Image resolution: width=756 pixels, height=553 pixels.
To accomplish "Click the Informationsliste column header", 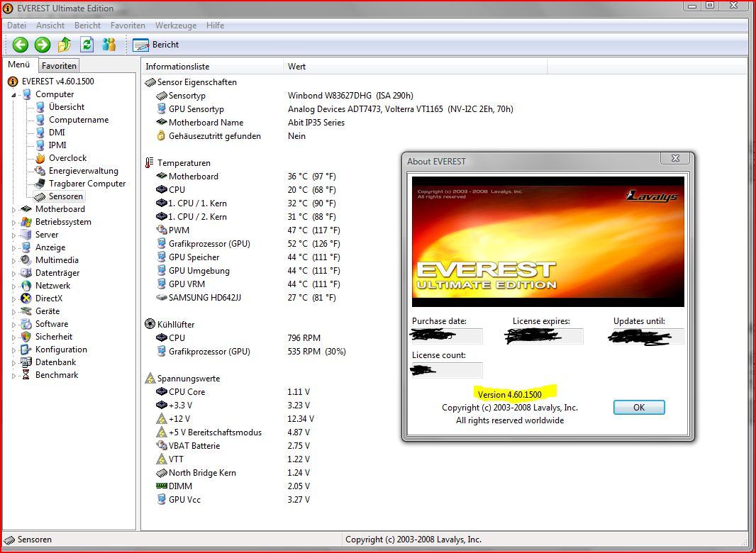I will pyautogui.click(x=212, y=67).
